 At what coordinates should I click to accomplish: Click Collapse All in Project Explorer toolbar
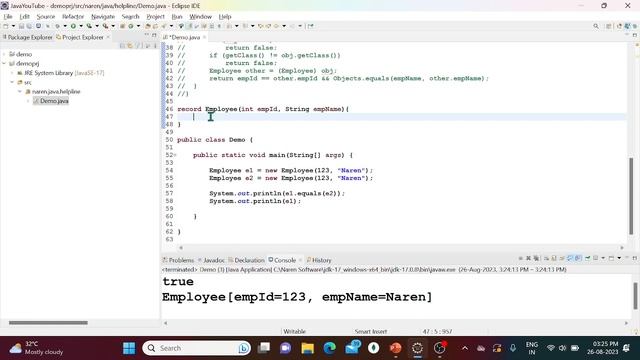[122, 46]
